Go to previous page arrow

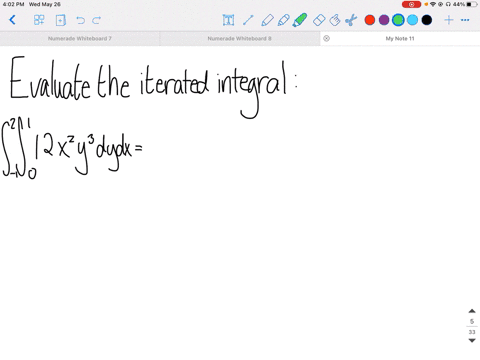(x=472, y=311)
